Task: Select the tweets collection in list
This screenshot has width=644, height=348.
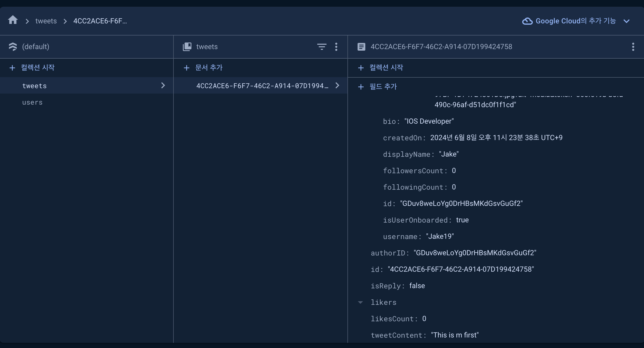Action: pyautogui.click(x=34, y=86)
